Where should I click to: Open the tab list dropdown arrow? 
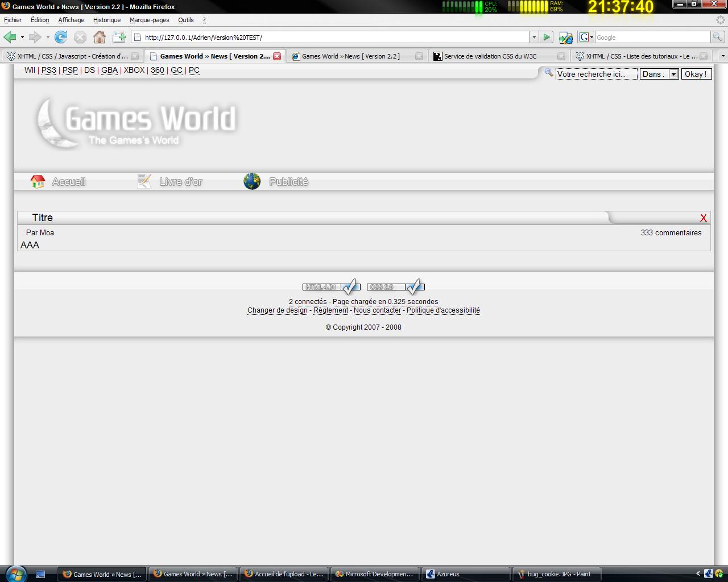pos(723,56)
